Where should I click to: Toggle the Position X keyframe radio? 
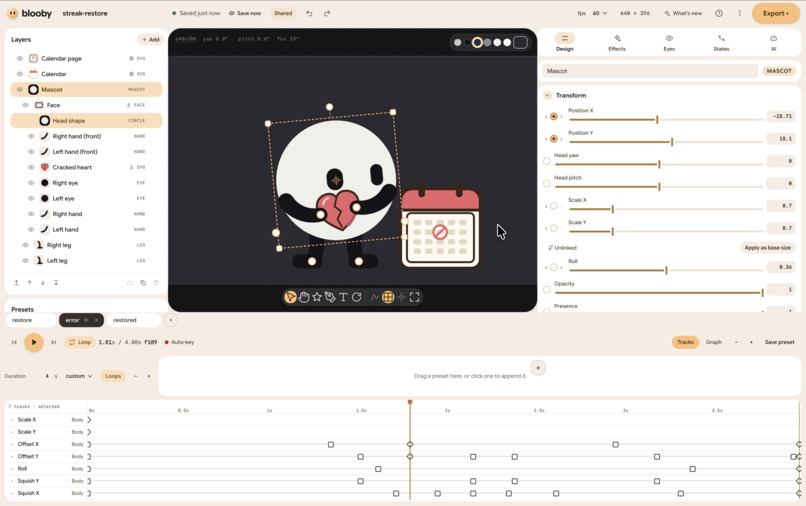tap(554, 117)
